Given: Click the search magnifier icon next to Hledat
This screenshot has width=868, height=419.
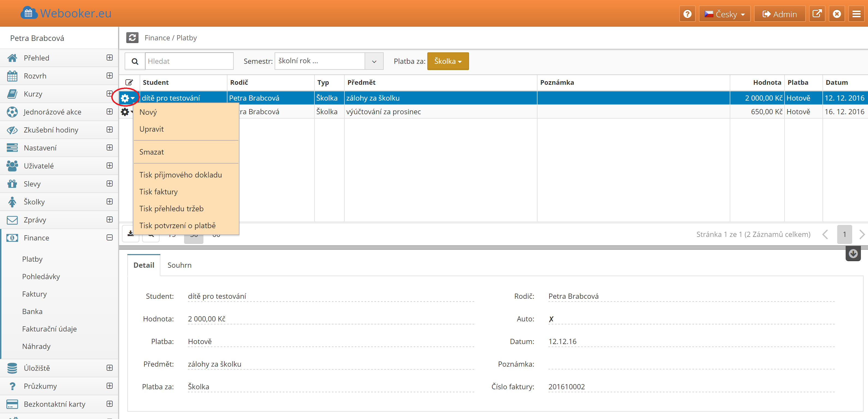Looking at the screenshot, I should tap(135, 61).
